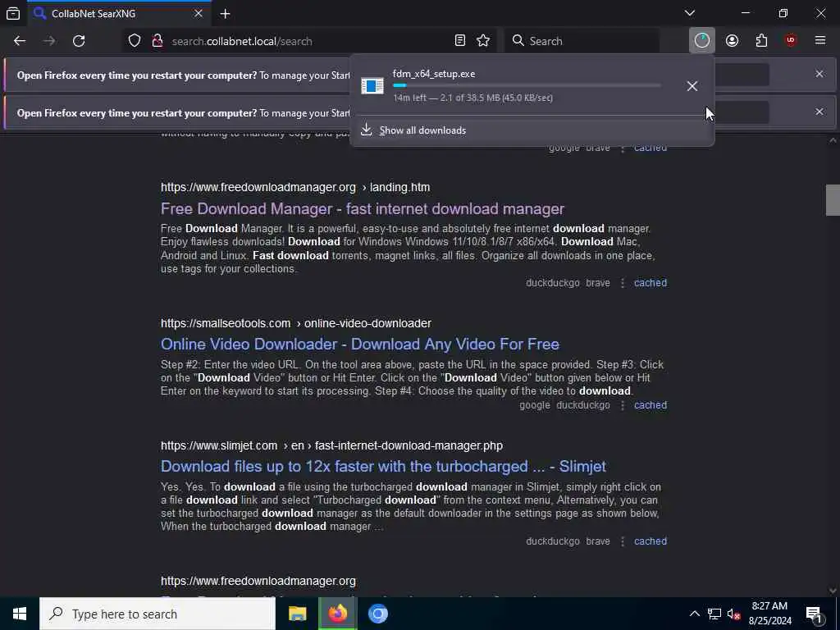Open Firefox View from the tab bar icon
840x630 pixels.
[x=13, y=13]
